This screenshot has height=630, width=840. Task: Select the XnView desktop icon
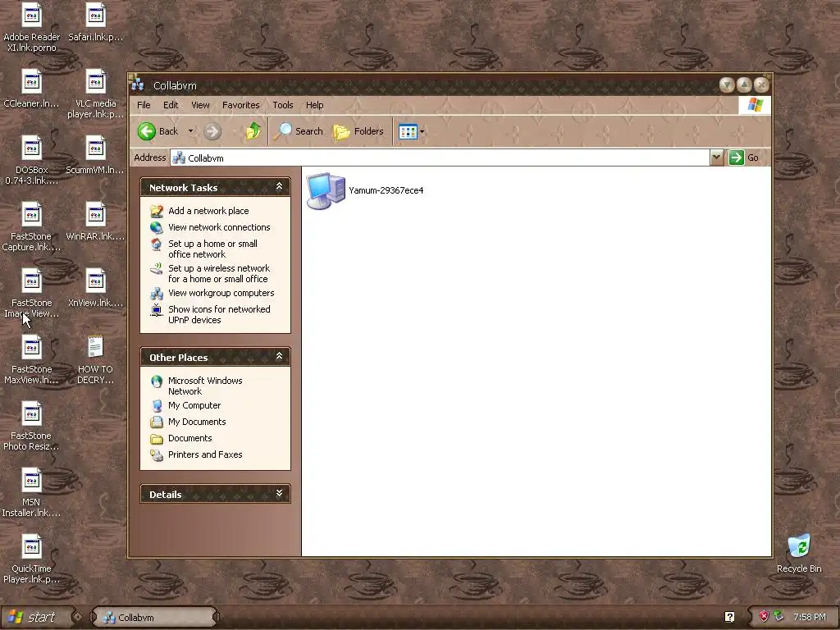pos(95,288)
